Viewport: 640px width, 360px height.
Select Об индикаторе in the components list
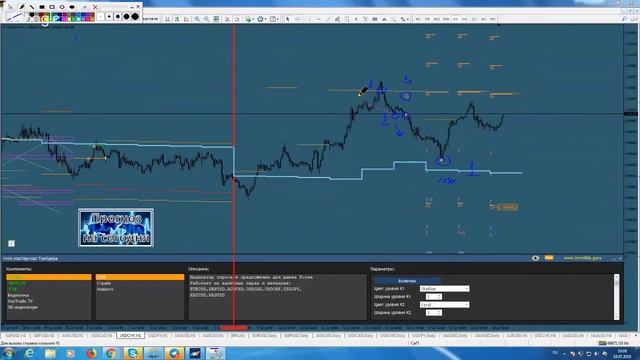pos(22,307)
